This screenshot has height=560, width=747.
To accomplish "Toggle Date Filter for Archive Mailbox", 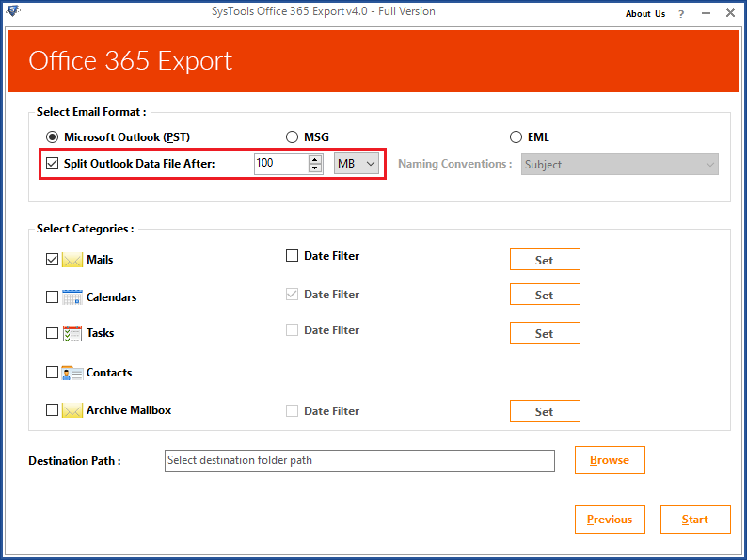I will [x=292, y=411].
